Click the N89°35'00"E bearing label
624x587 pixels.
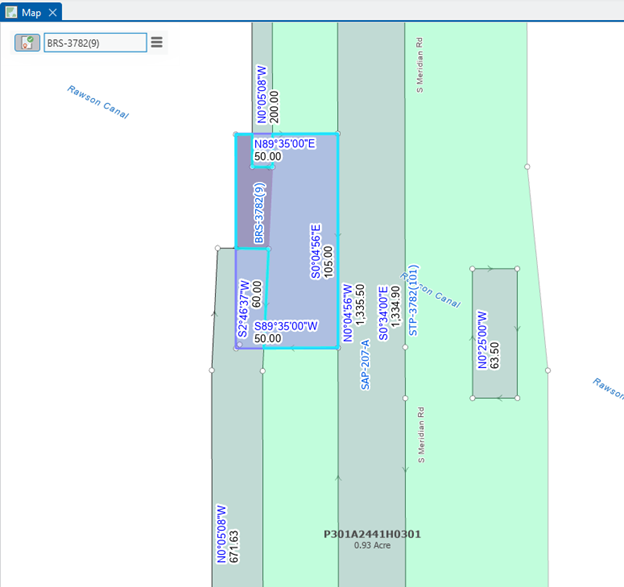[x=285, y=144]
